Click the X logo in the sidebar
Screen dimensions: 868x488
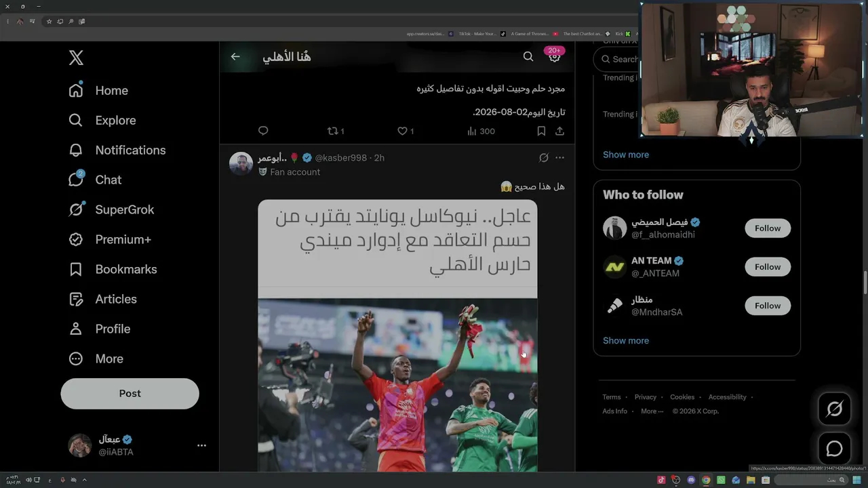point(76,58)
